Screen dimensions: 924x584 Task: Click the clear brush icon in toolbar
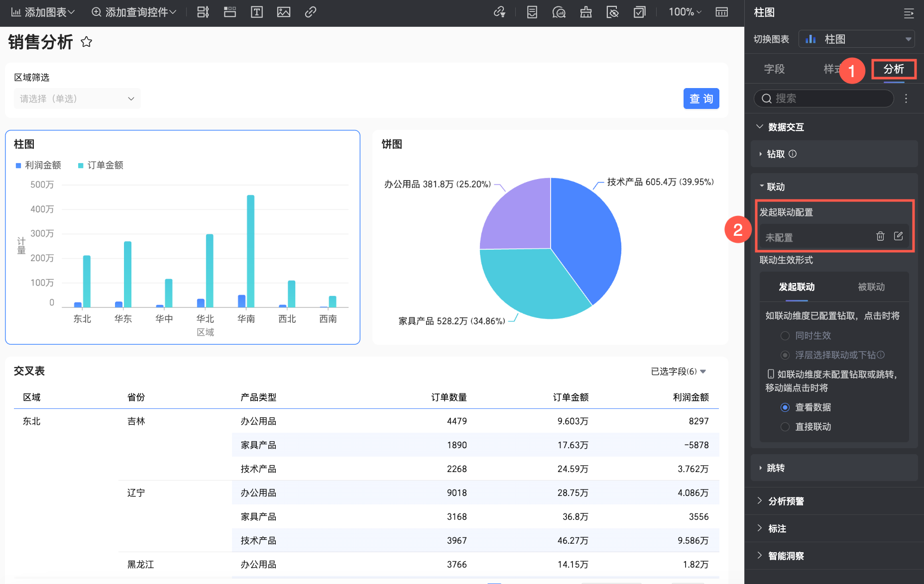point(586,12)
